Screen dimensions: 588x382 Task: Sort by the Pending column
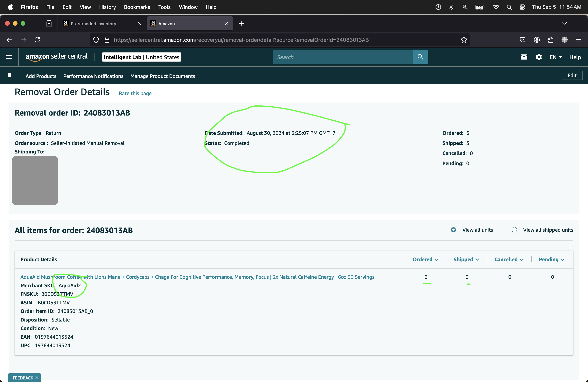pyautogui.click(x=551, y=259)
